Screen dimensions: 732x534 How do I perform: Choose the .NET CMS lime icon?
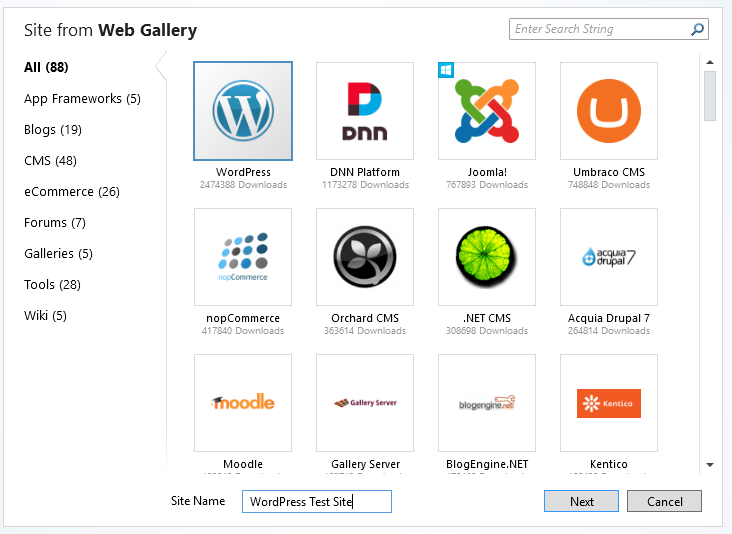[487, 257]
